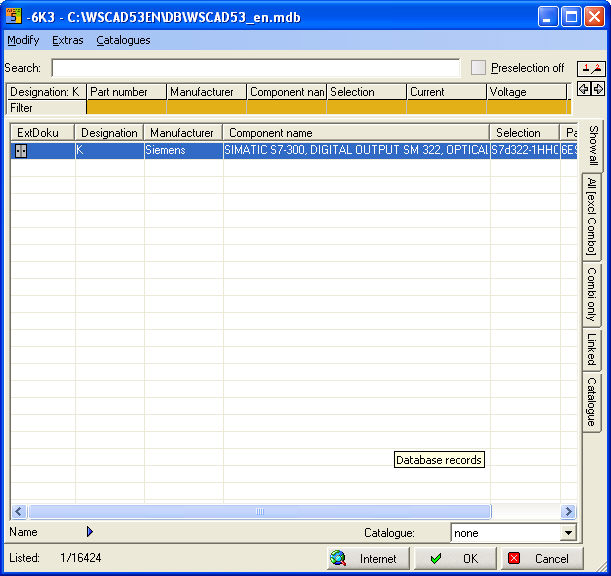Confirm selection with OK button

(x=455, y=558)
